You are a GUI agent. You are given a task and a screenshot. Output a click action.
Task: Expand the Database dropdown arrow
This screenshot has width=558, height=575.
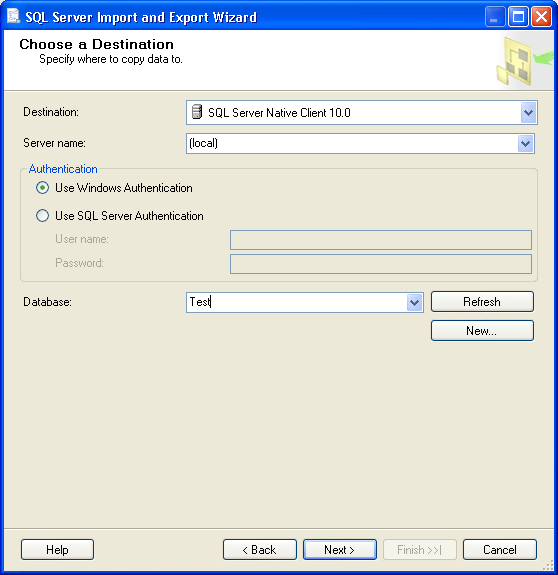tap(414, 303)
